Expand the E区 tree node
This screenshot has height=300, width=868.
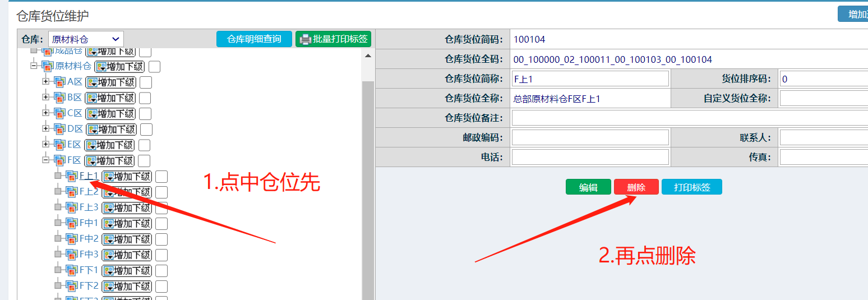(46, 144)
